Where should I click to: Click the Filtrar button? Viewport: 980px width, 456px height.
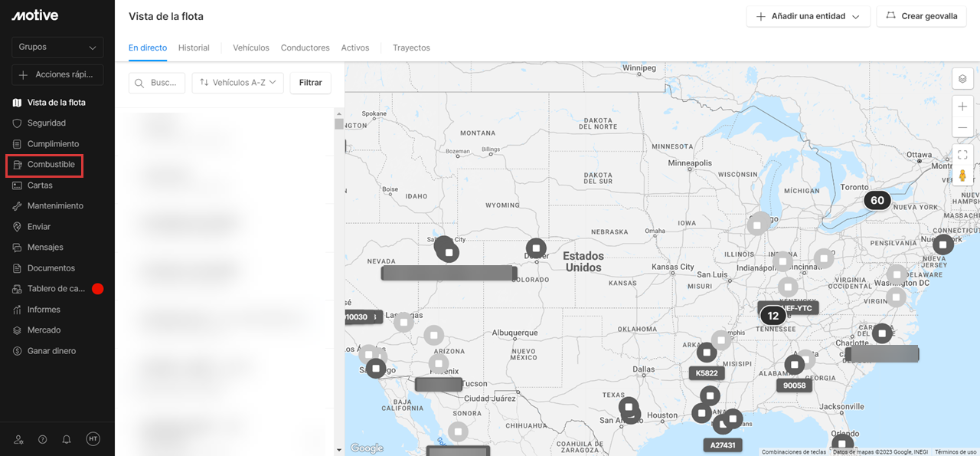pos(311,83)
